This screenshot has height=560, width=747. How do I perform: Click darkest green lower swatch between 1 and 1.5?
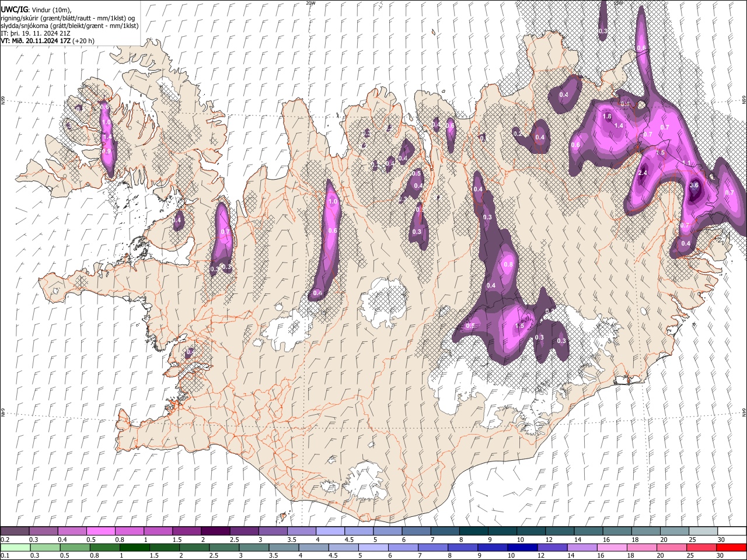point(134,547)
